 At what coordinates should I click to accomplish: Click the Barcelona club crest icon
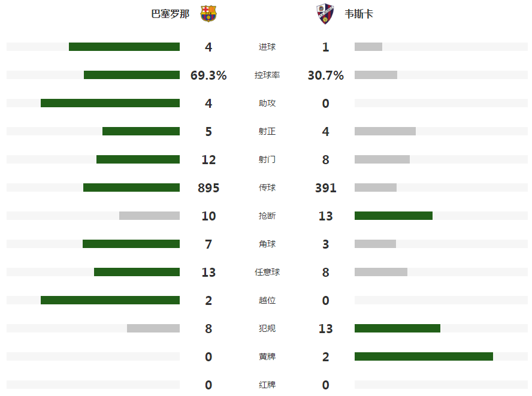click(x=208, y=14)
